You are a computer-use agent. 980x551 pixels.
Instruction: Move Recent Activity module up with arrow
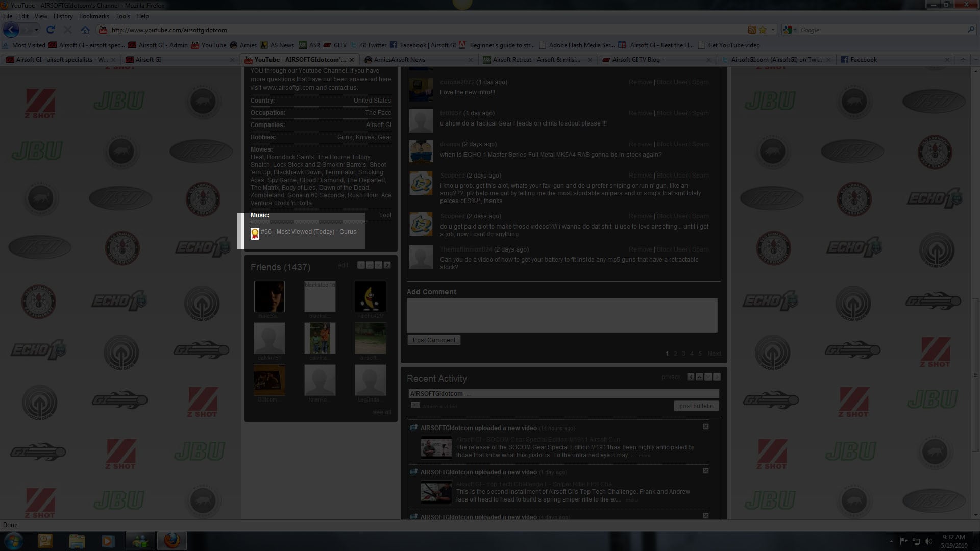[699, 377]
